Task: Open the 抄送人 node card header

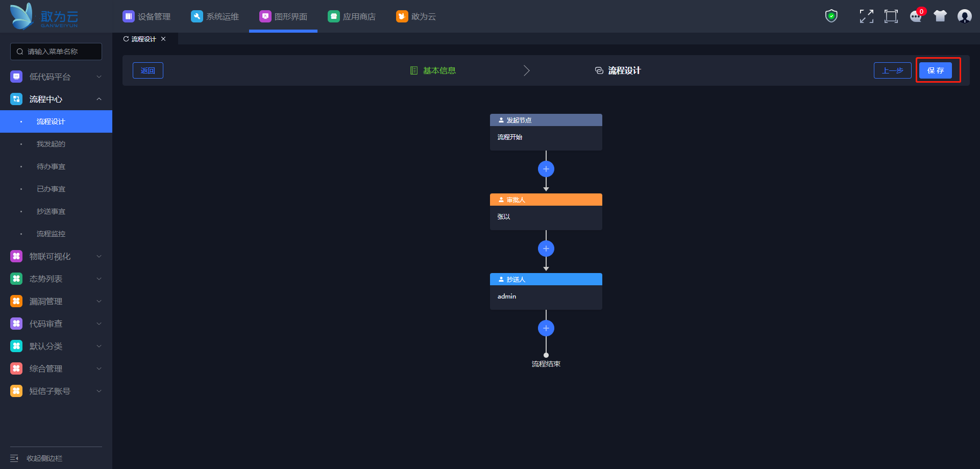Action: pos(546,279)
